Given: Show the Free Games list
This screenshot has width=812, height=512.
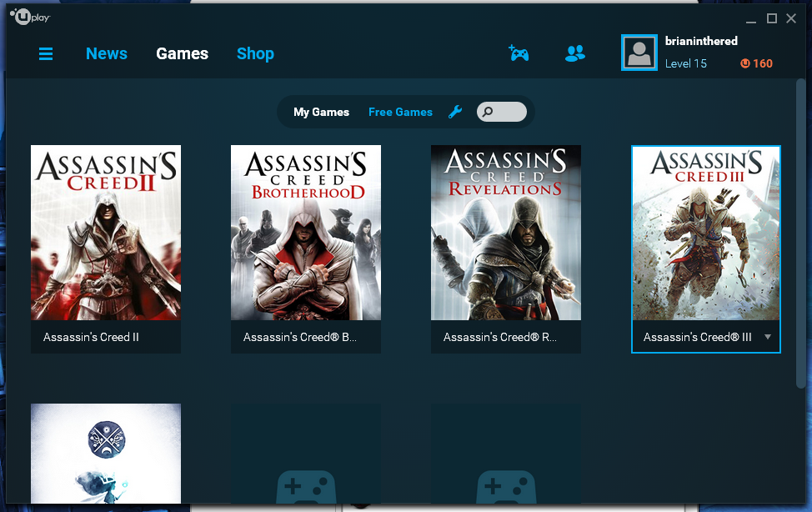Looking at the screenshot, I should tap(400, 112).
